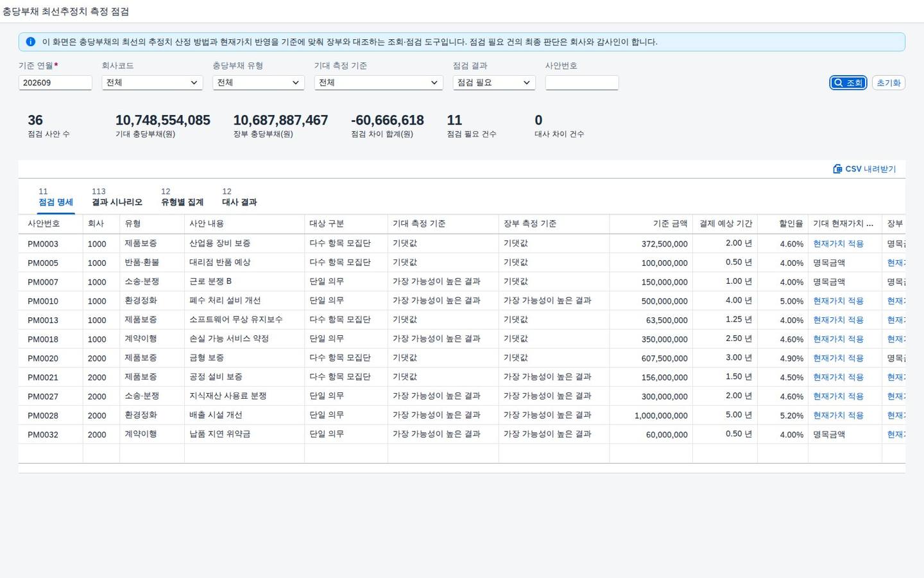
Task: Click the blue info icon in the notice banner
Action: pos(30,42)
